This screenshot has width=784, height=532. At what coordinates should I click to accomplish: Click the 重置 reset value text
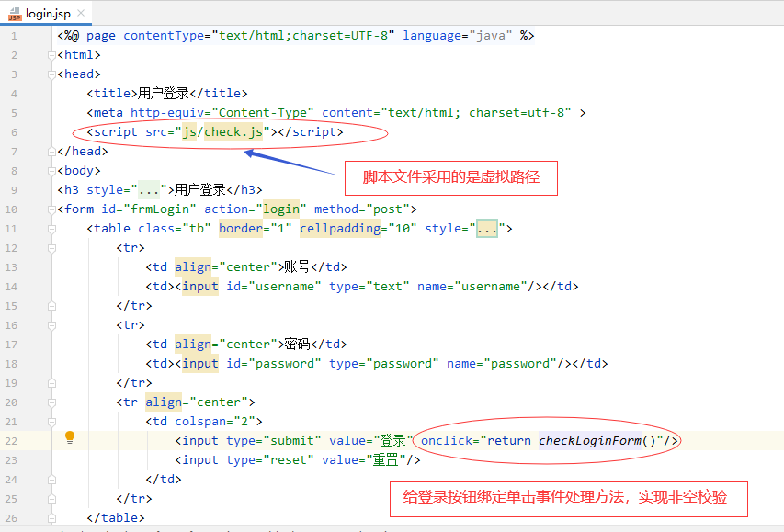pyautogui.click(x=384, y=459)
